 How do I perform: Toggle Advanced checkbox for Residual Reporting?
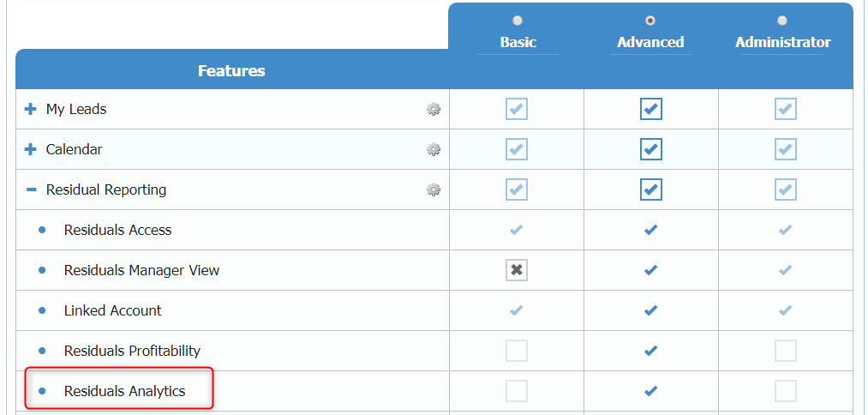(650, 189)
